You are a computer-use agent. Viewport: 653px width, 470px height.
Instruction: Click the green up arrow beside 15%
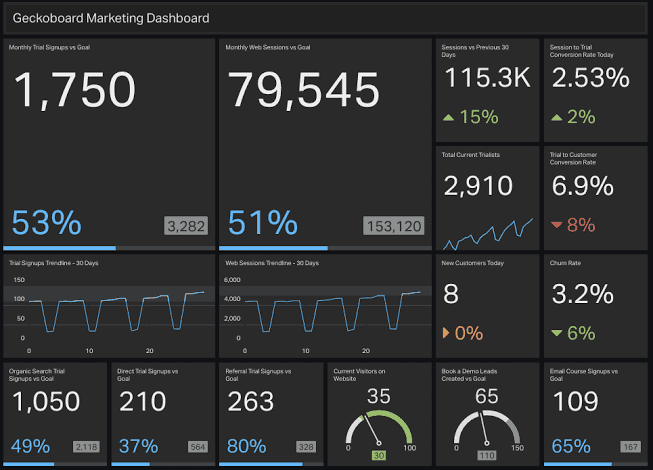coord(449,118)
